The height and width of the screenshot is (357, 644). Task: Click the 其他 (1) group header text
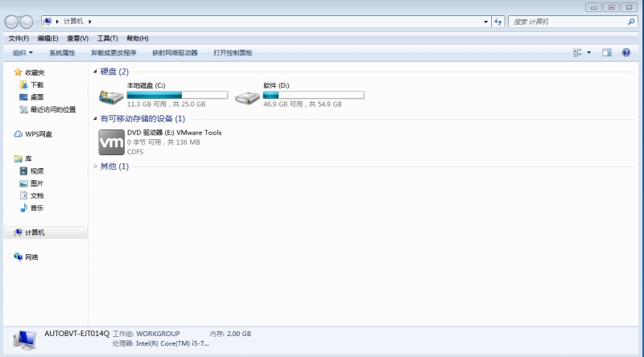(x=114, y=166)
